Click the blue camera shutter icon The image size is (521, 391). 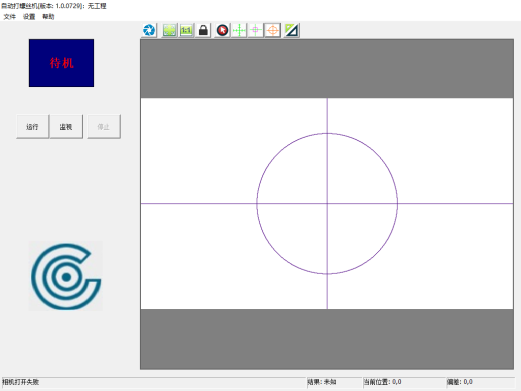[149, 30]
